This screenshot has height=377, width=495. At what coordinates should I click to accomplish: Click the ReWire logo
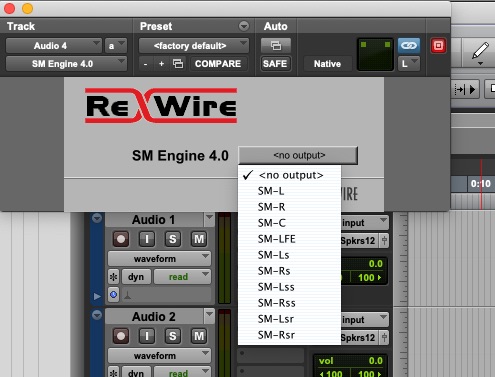pos(161,106)
